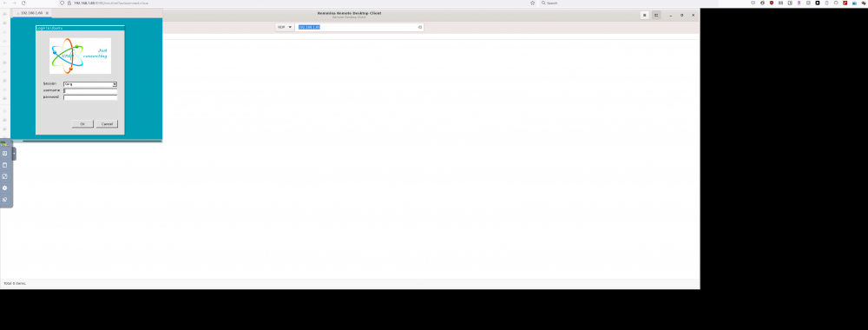Go forward in browser history

(15, 3)
